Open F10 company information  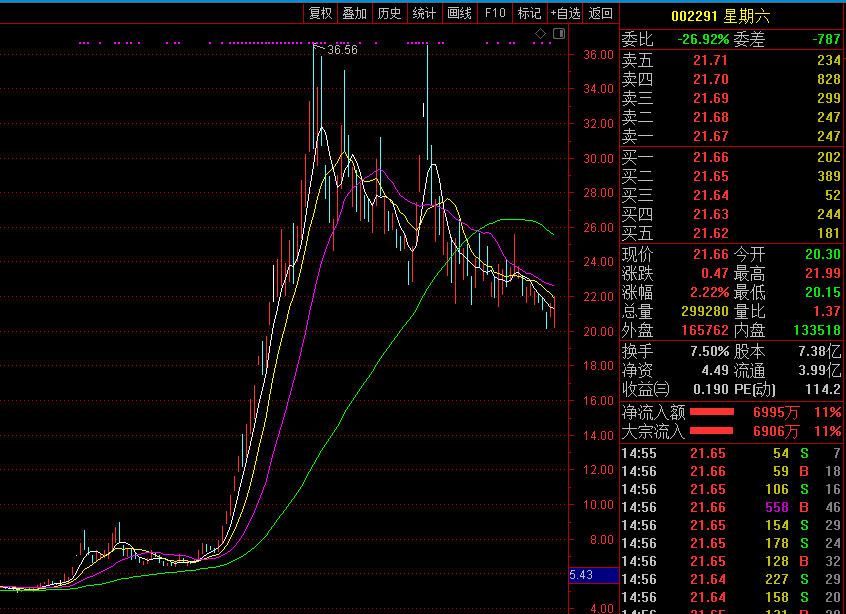[494, 13]
